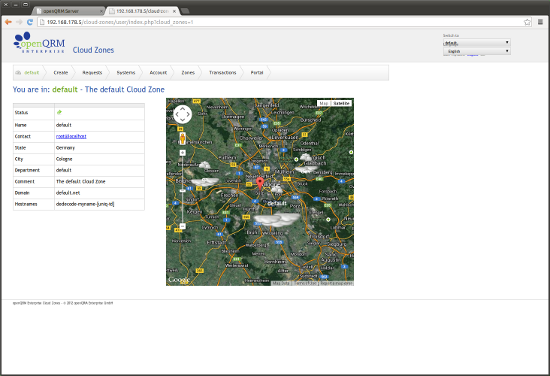Open the Transactions menu tab
This screenshot has height=376, width=550.
tap(222, 73)
